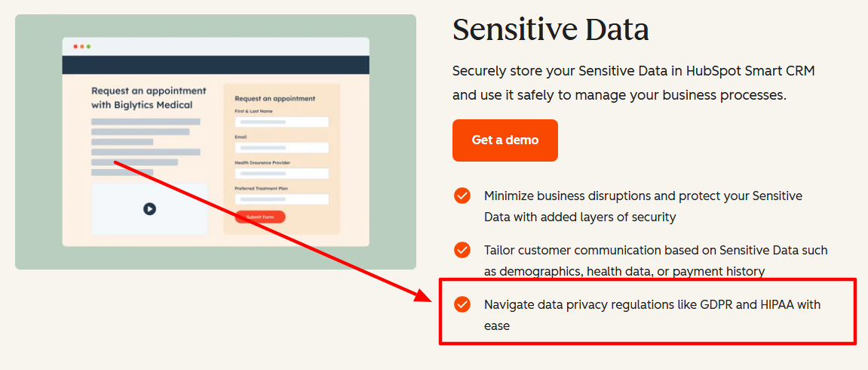
Task: Click the green dot in the mockup window
Action: 88,47
